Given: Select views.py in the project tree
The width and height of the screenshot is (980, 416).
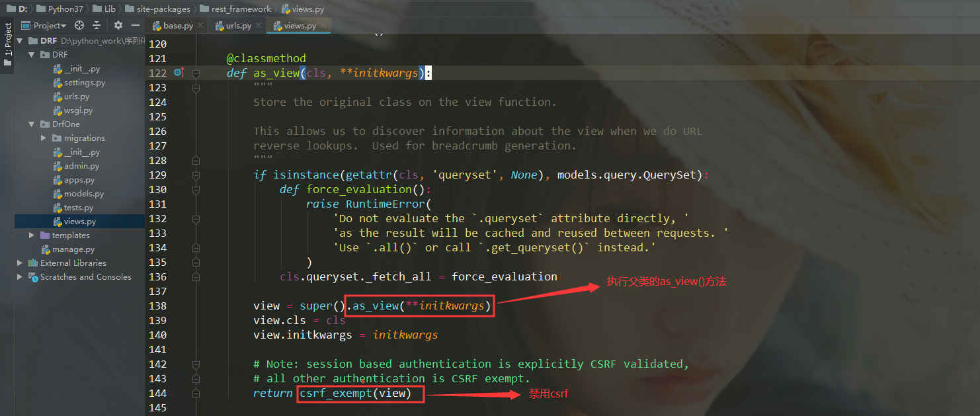Looking at the screenshot, I should coord(79,222).
